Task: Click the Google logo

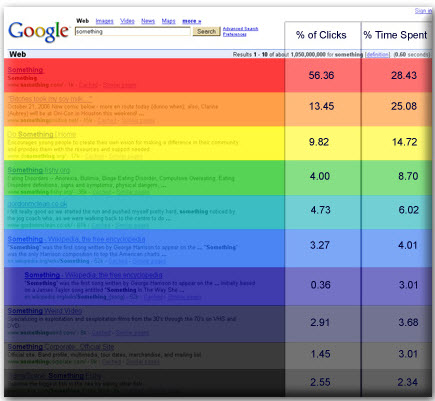Action: click(x=38, y=32)
